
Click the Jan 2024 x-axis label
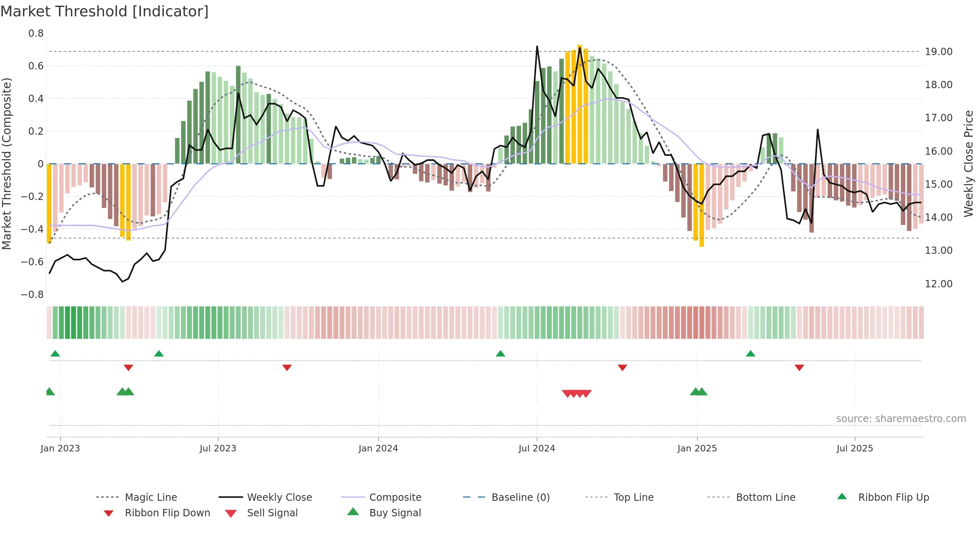pos(379,449)
